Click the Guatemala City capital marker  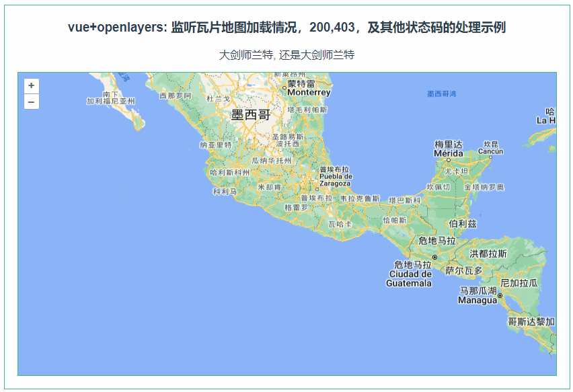435,258
